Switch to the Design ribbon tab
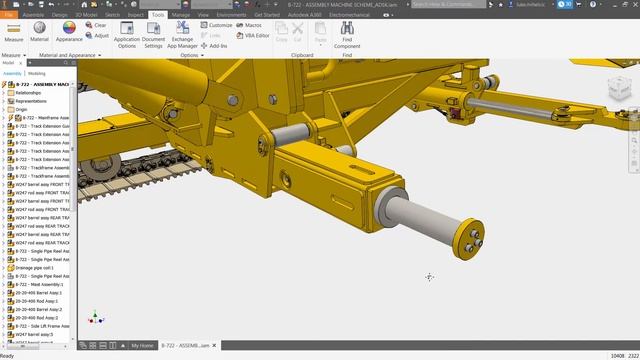This screenshot has height=360, width=640. click(60, 15)
